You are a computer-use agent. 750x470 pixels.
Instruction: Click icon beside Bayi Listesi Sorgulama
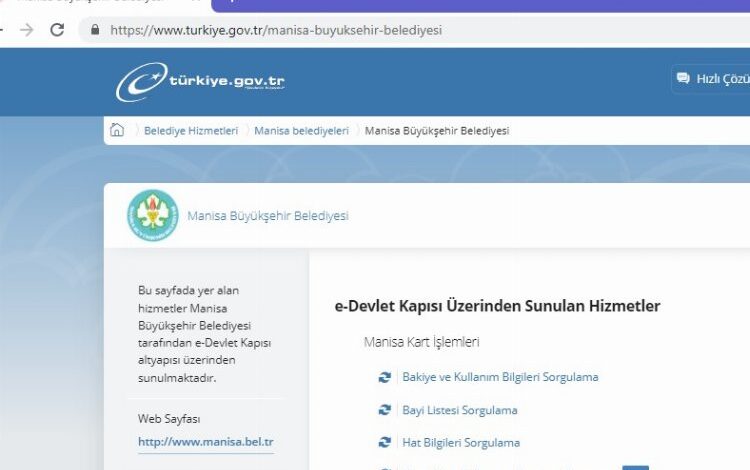coord(385,410)
